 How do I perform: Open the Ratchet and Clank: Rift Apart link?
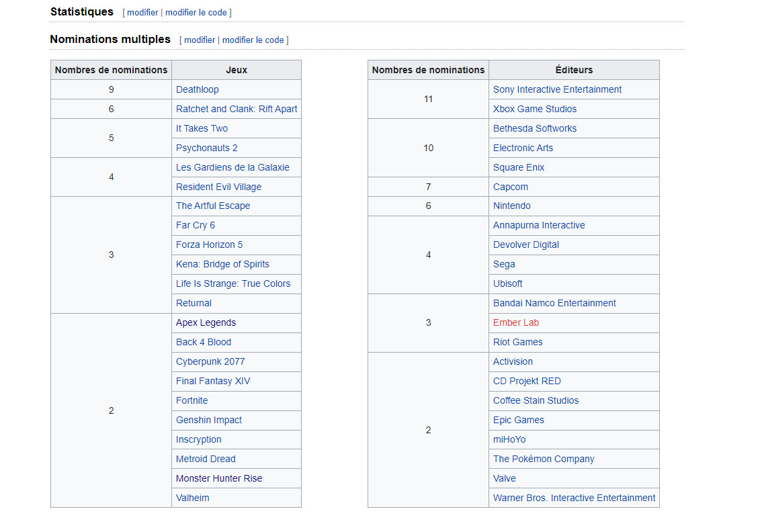coord(236,109)
